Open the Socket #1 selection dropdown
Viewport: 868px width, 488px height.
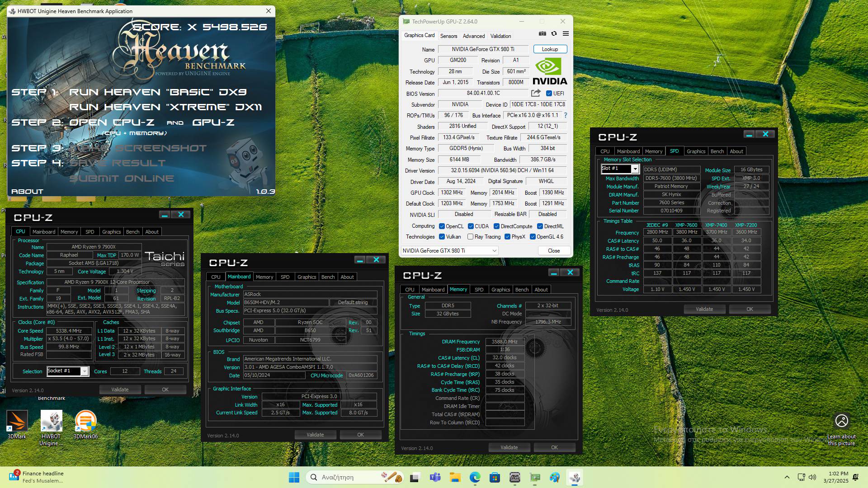(67, 371)
